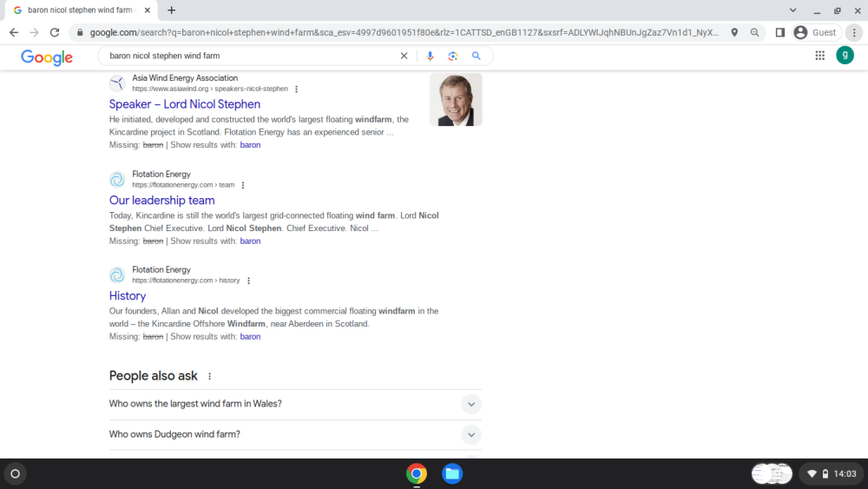
Task: Show results with baron under History result
Action: point(250,337)
